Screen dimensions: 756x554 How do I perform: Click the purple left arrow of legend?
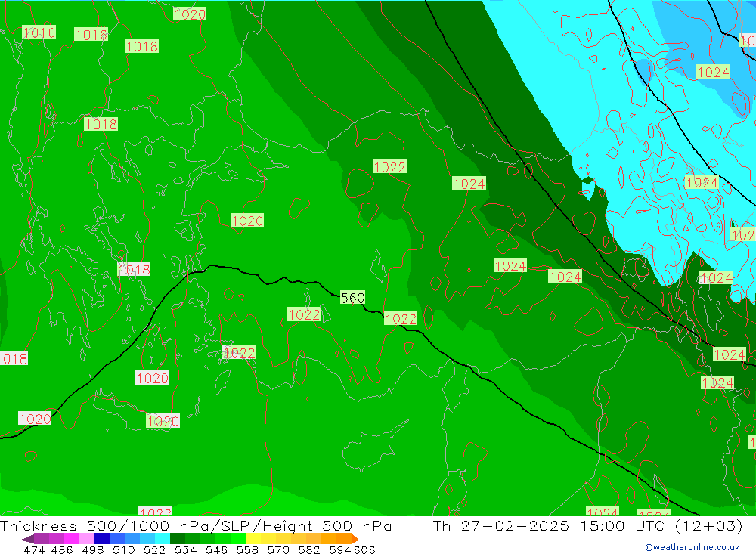[x=27, y=539]
